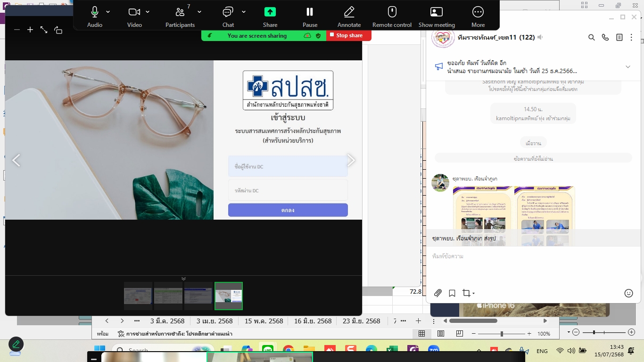Expand Participants options arrow
This screenshot has height=362, width=644.
click(x=199, y=12)
